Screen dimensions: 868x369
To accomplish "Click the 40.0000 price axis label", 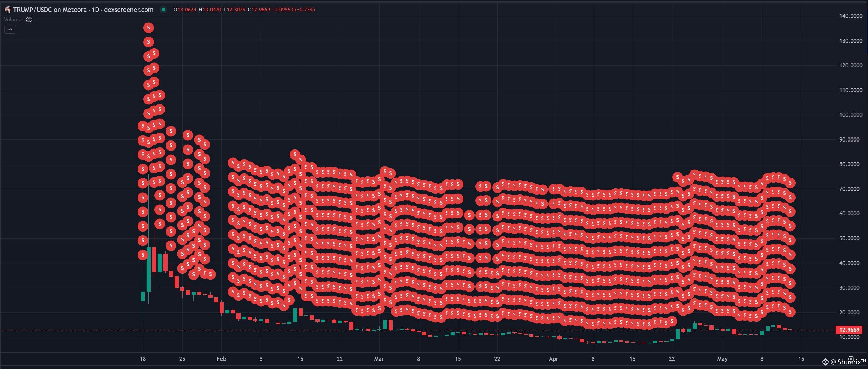I will tap(849, 263).
